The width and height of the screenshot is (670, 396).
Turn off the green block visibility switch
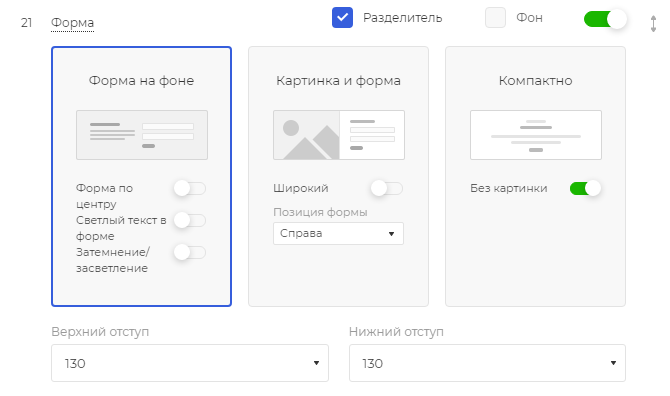pos(605,19)
